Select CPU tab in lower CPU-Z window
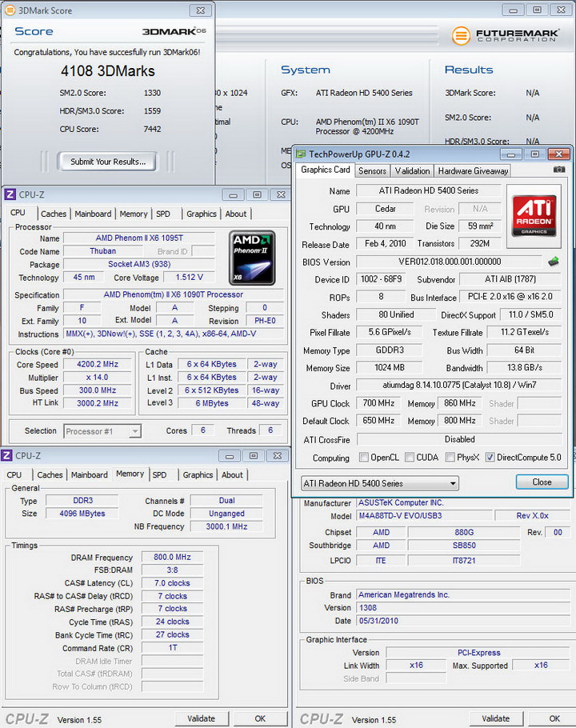Screen dimensions: 576x728 coord(14,475)
